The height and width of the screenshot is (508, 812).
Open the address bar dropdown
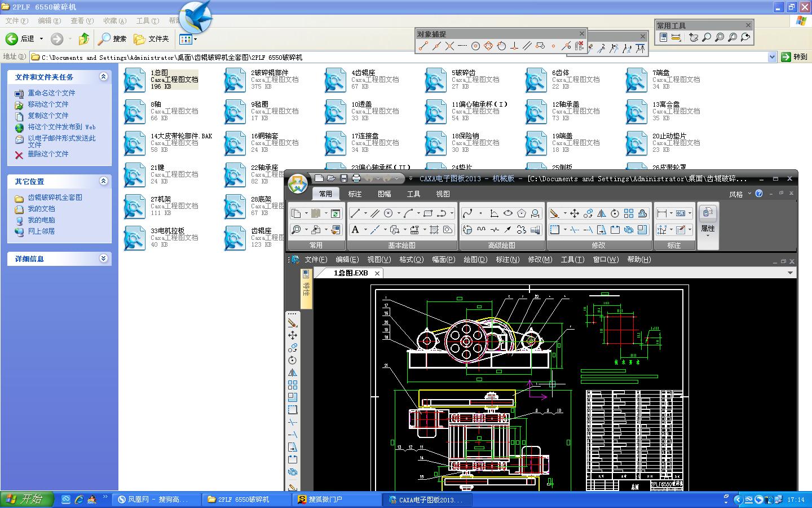tap(772, 57)
